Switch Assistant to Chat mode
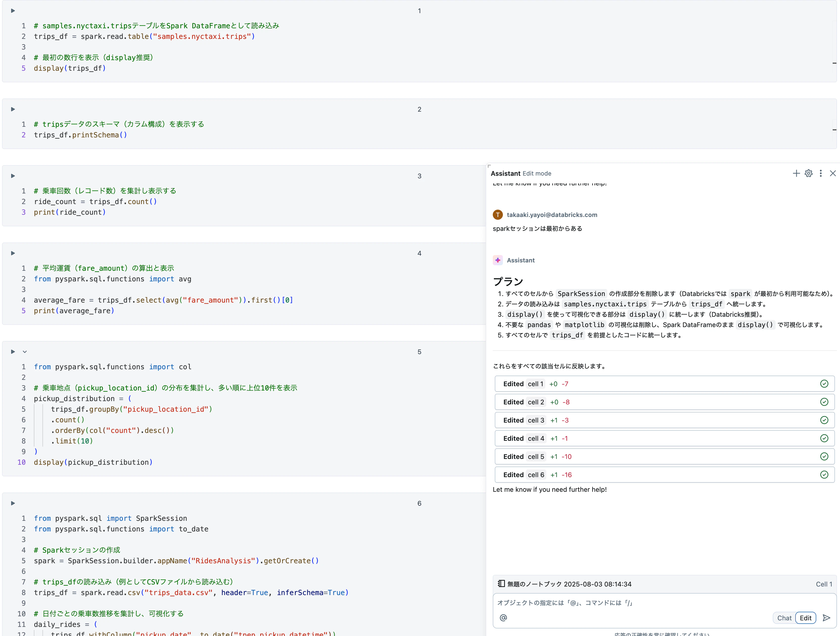 coord(784,618)
